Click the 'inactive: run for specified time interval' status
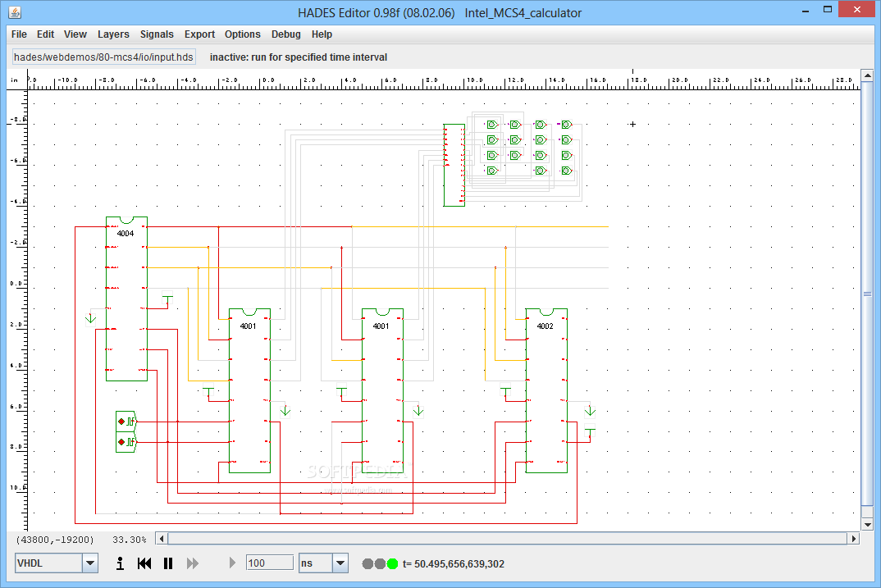This screenshot has height=588, width=881. [299, 57]
